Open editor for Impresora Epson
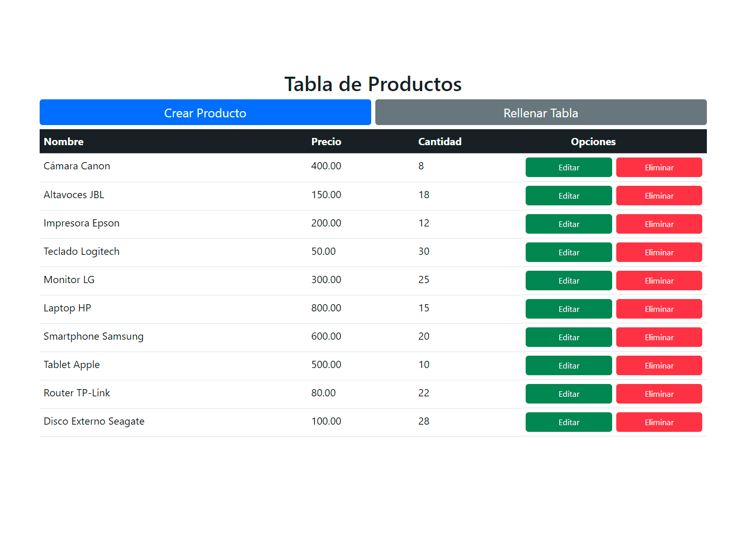The width and height of the screenshot is (746, 560). point(568,224)
